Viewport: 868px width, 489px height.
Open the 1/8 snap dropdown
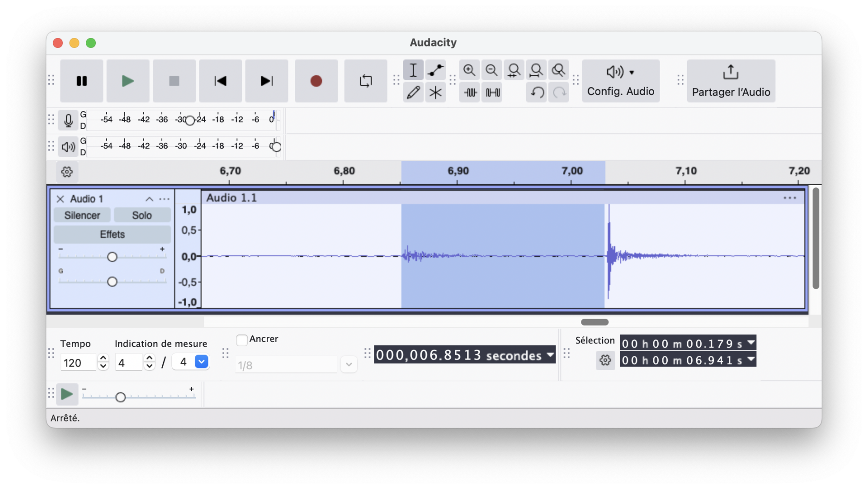[349, 365]
